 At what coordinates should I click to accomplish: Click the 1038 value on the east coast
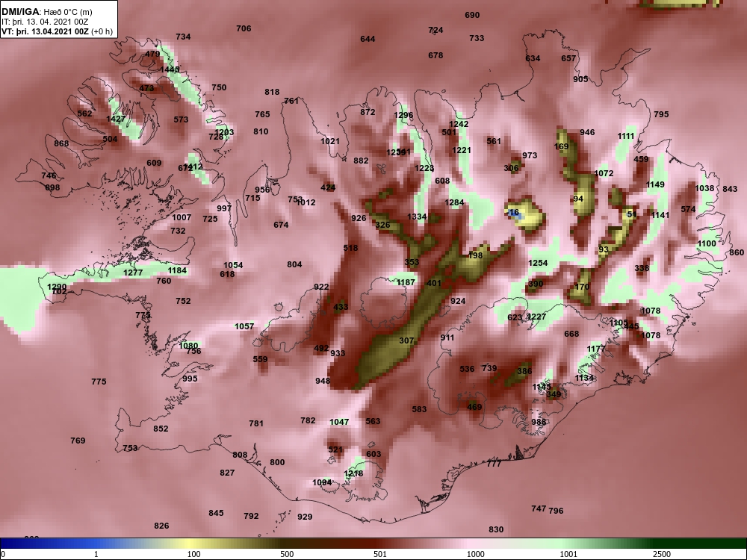click(704, 188)
